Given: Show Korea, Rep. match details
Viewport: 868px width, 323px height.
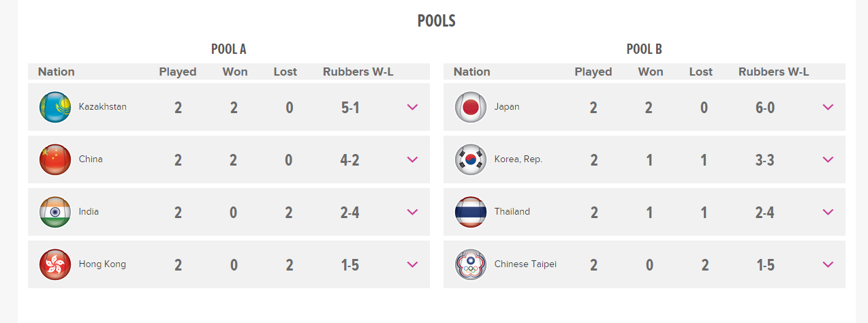Looking at the screenshot, I should pos(828,159).
